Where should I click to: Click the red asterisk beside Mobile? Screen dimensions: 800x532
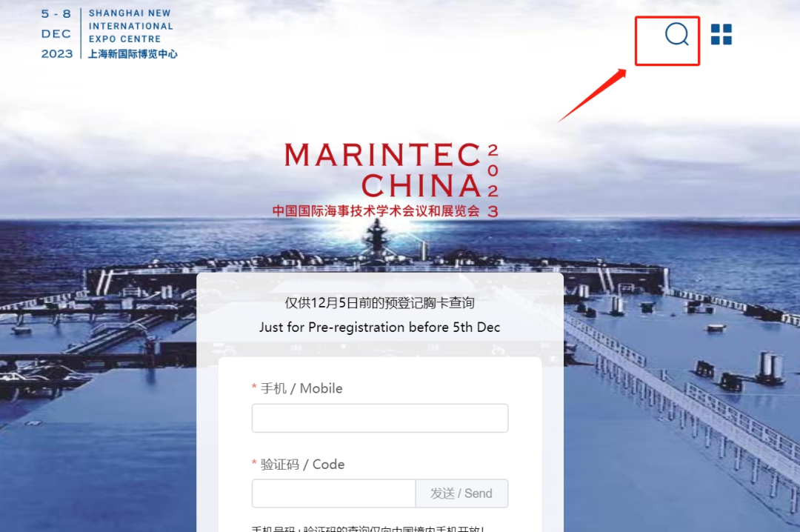(x=254, y=388)
